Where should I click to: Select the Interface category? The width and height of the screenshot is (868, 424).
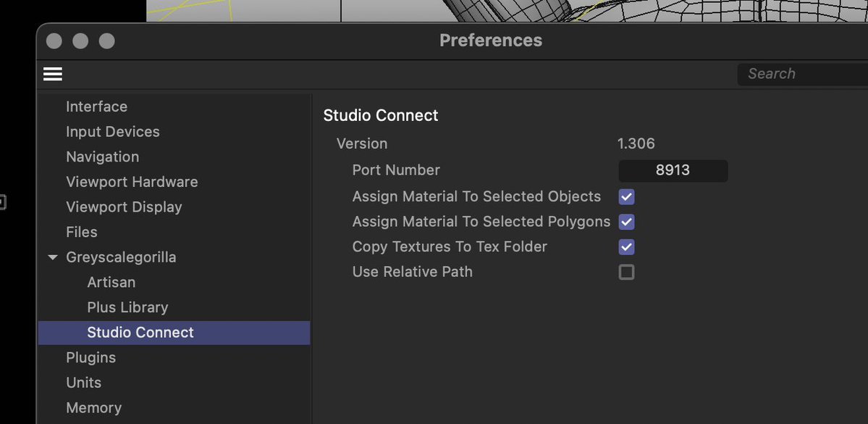point(96,107)
